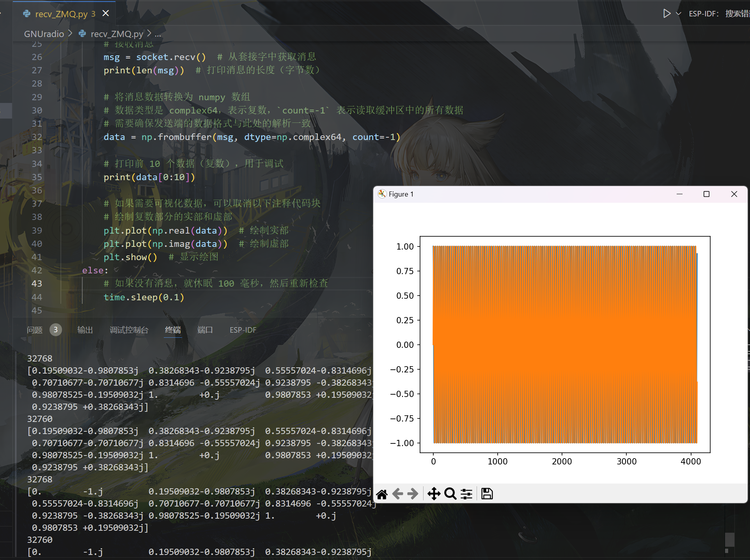The width and height of the screenshot is (750, 560).
Task: Switch to the 问题 panel tab
Action: [x=35, y=330]
